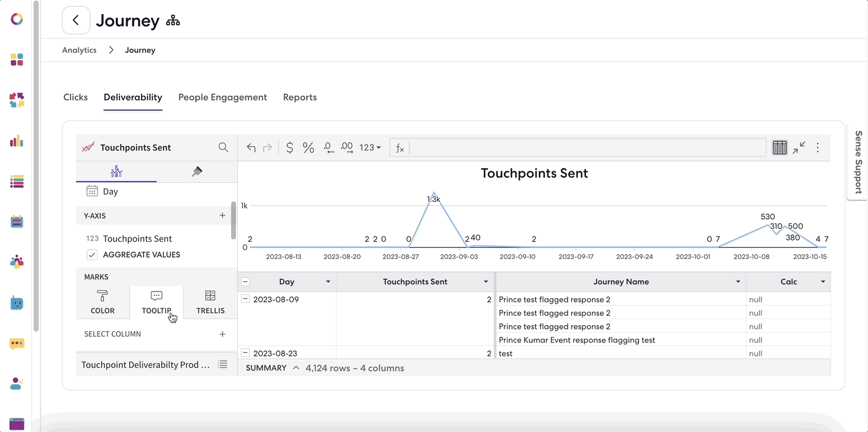The width and height of the screenshot is (868, 432).
Task: Open the 123 number format dropdown
Action: pos(370,148)
